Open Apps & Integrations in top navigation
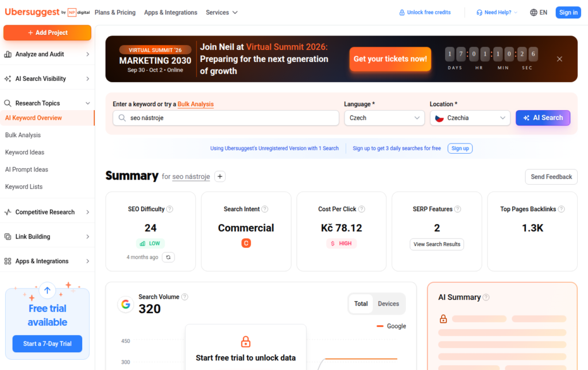Viewport: 588px width, 370px height. point(171,13)
